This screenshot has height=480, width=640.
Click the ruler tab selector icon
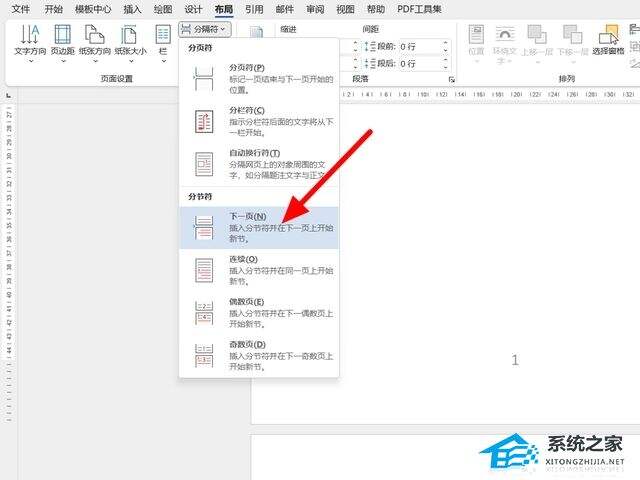click(9, 96)
